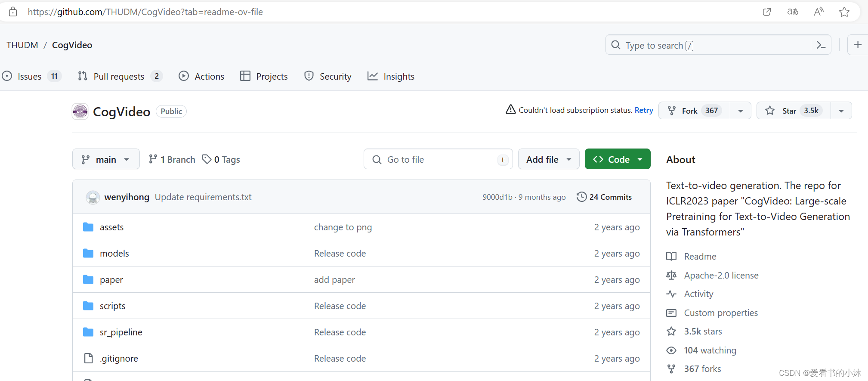Click commit hash 9000d1b
Screen dimensions: 868x381
coord(497,197)
